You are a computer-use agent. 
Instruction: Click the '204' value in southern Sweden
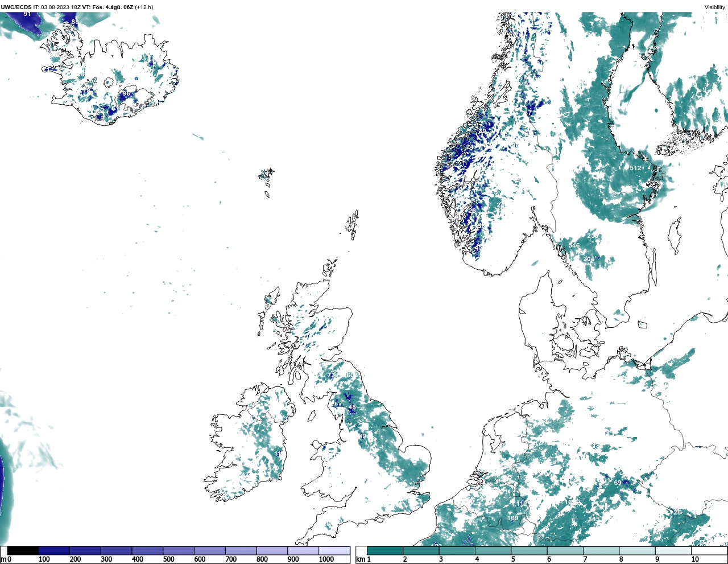pos(589,259)
